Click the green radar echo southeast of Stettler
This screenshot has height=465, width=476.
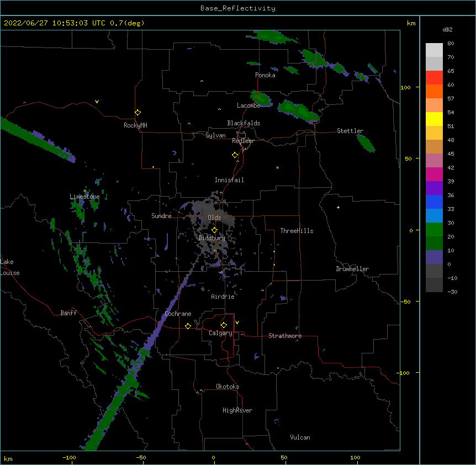366,143
